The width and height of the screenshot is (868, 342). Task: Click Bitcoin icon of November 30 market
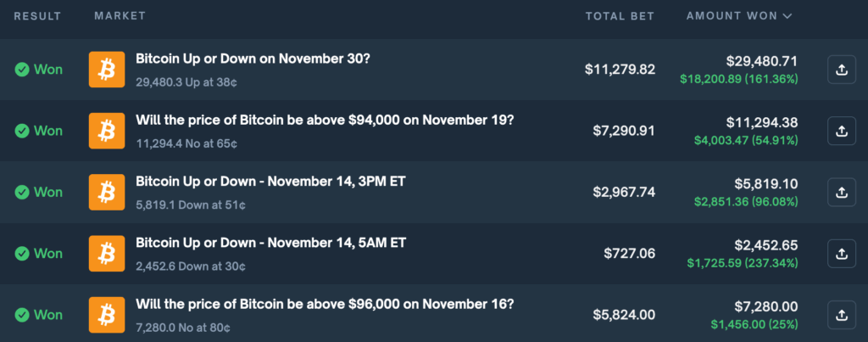pos(107,70)
